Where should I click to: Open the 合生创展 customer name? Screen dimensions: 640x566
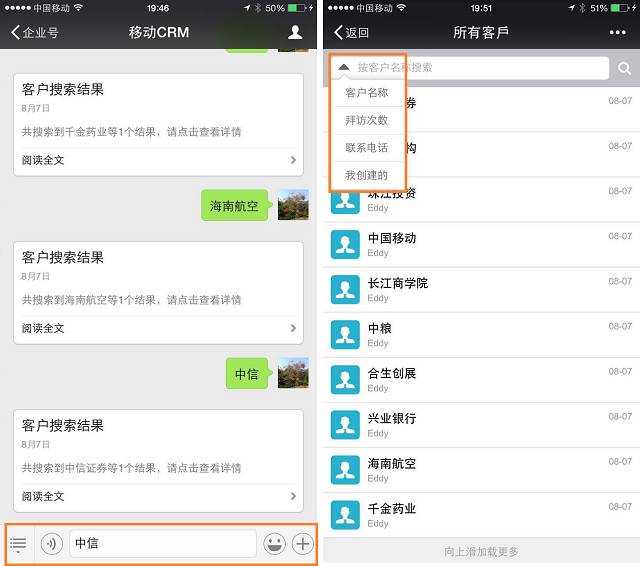coord(392,373)
